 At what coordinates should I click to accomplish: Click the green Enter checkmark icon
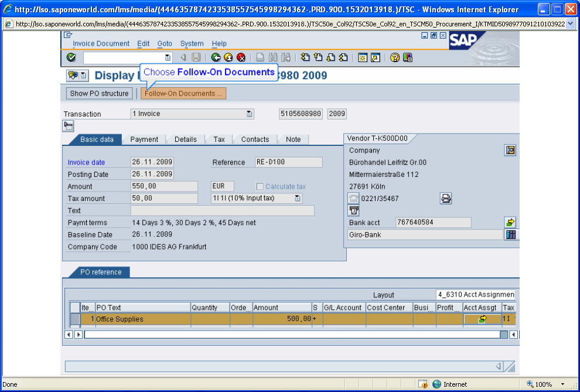coord(71,57)
